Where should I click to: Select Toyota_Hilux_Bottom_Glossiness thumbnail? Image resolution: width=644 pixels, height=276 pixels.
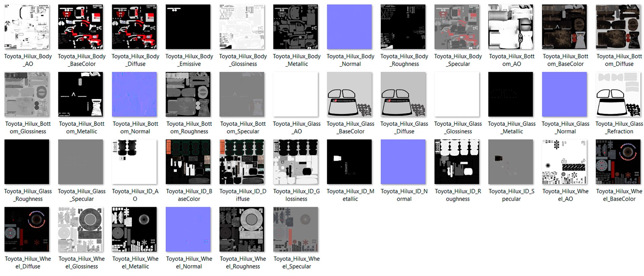[27, 94]
